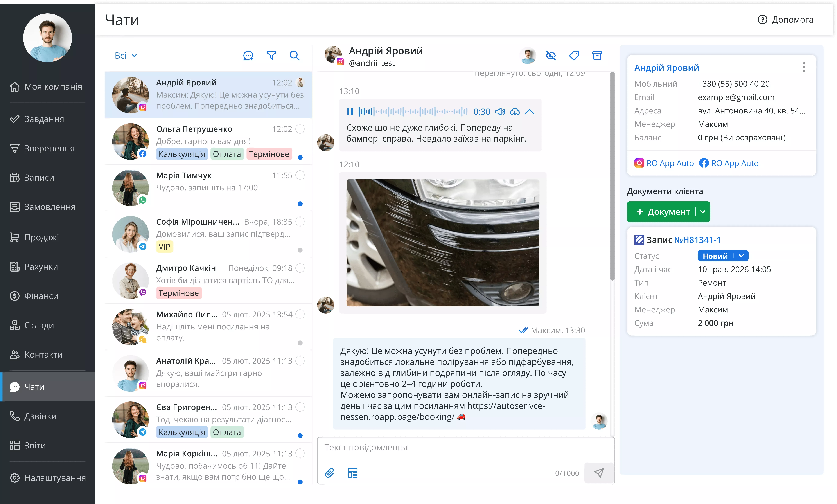Image resolution: width=837 pixels, height=504 pixels.
Task: Click the phone number +380 (55) 500 40 20
Action: click(734, 84)
